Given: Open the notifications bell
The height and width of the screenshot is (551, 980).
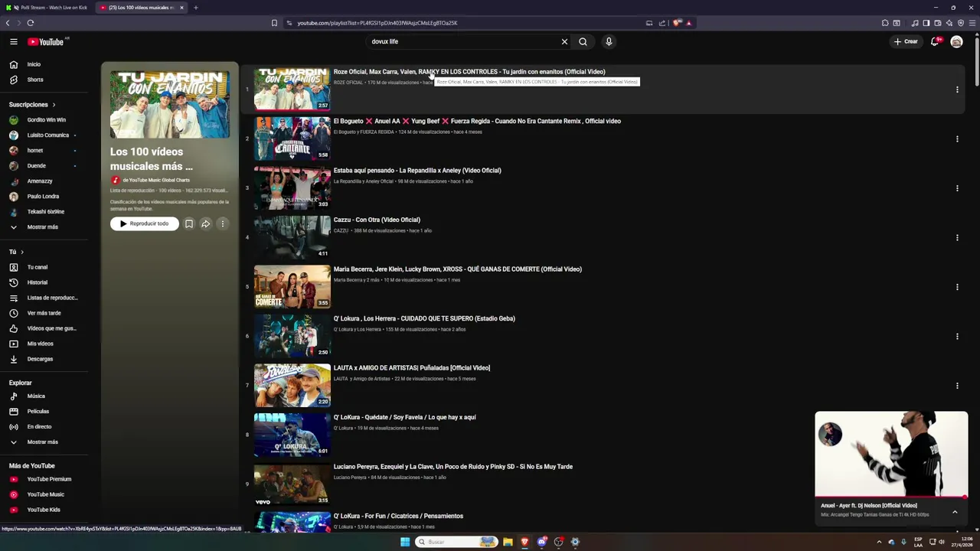Looking at the screenshot, I should point(935,41).
